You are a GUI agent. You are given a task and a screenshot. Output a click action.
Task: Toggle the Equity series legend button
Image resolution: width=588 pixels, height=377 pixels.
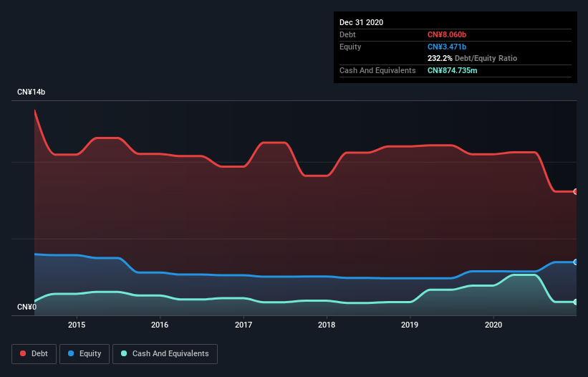click(85, 354)
